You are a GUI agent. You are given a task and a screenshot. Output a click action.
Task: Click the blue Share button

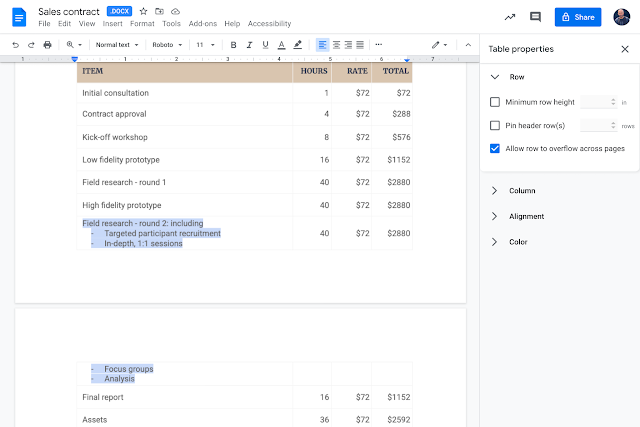pos(577,17)
